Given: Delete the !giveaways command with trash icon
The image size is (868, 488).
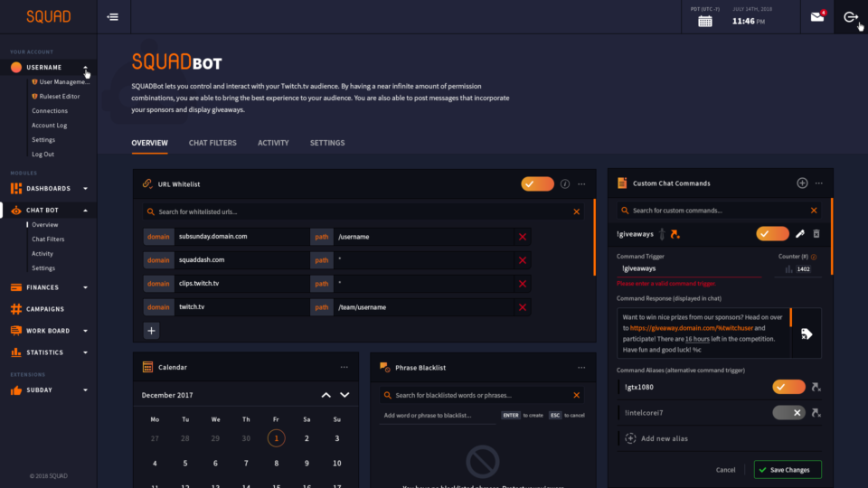Looking at the screenshot, I should point(816,234).
